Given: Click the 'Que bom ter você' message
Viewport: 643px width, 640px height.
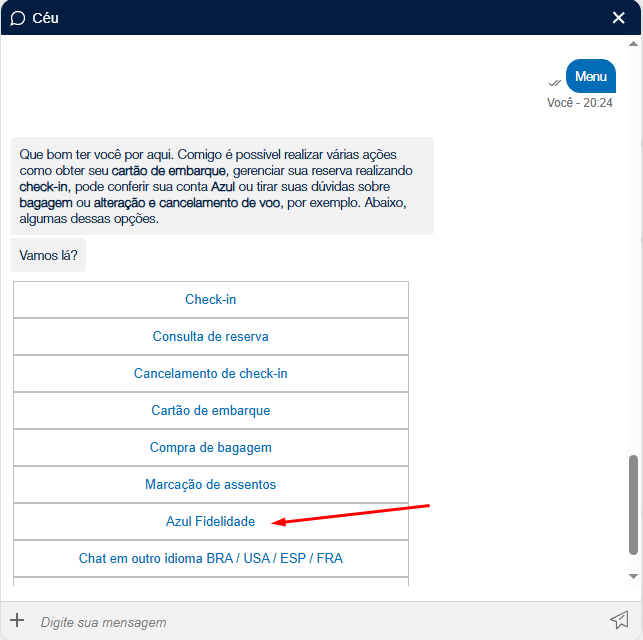Looking at the screenshot, I should pyautogui.click(x=222, y=186).
